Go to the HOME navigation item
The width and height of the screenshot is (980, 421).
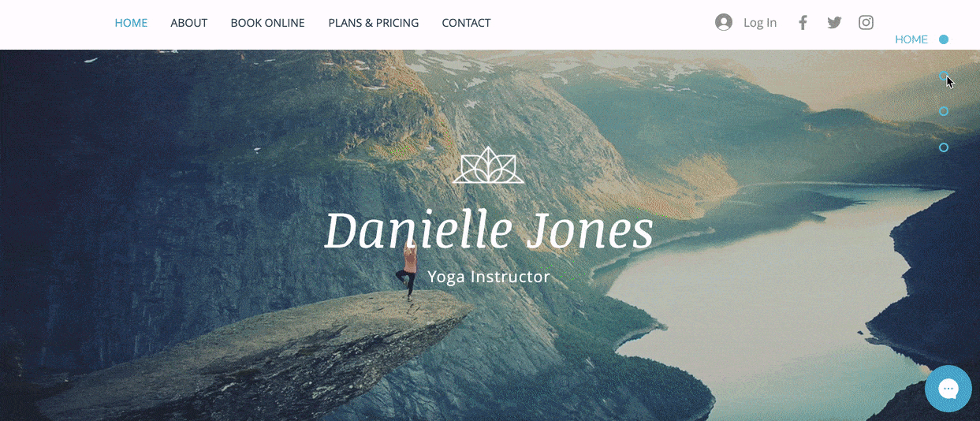131,23
